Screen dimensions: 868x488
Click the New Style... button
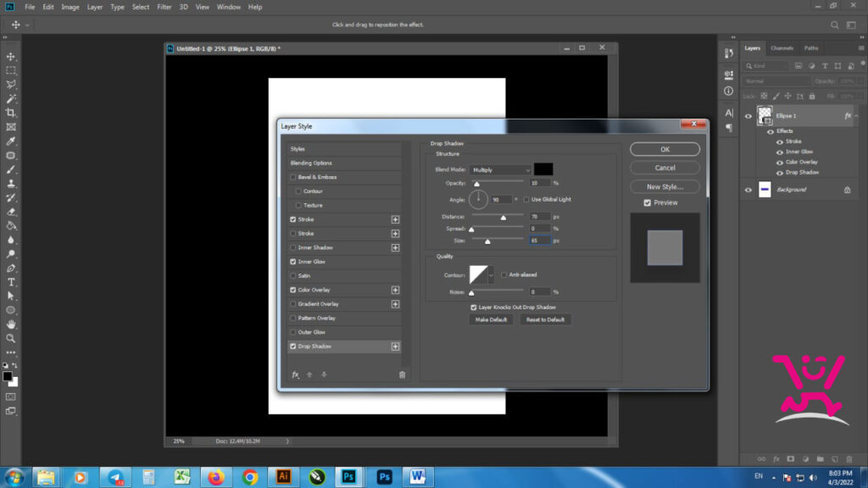click(x=665, y=186)
